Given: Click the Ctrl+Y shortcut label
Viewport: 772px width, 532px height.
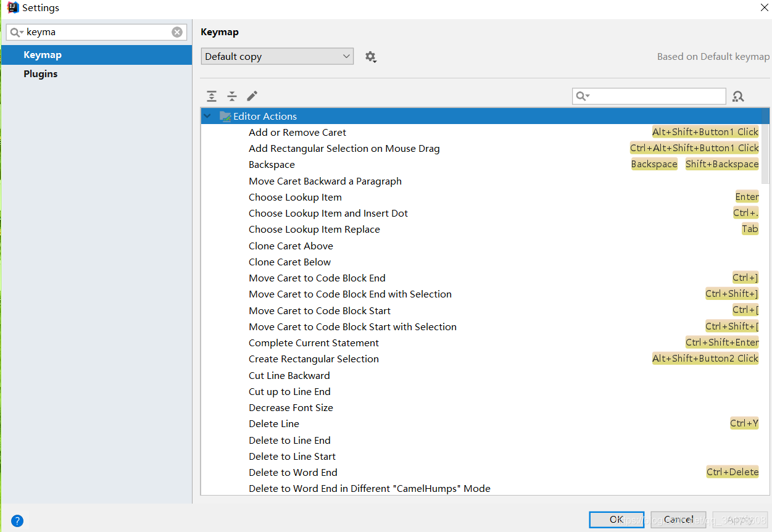Looking at the screenshot, I should [744, 423].
